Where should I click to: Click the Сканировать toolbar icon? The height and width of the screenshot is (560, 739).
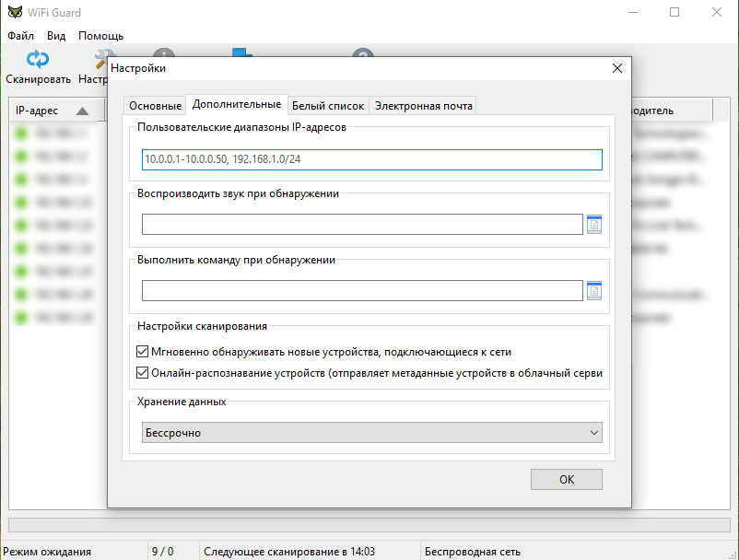(x=38, y=61)
